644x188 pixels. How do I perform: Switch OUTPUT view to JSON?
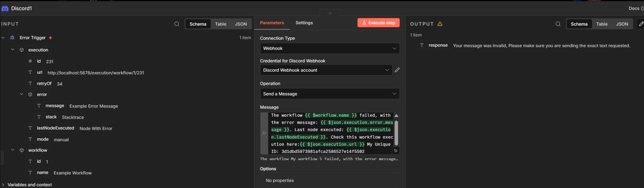pos(622,24)
